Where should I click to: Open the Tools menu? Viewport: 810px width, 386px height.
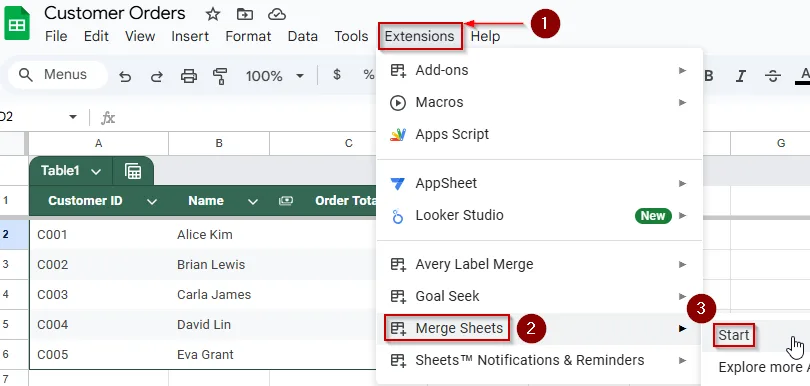pos(351,36)
